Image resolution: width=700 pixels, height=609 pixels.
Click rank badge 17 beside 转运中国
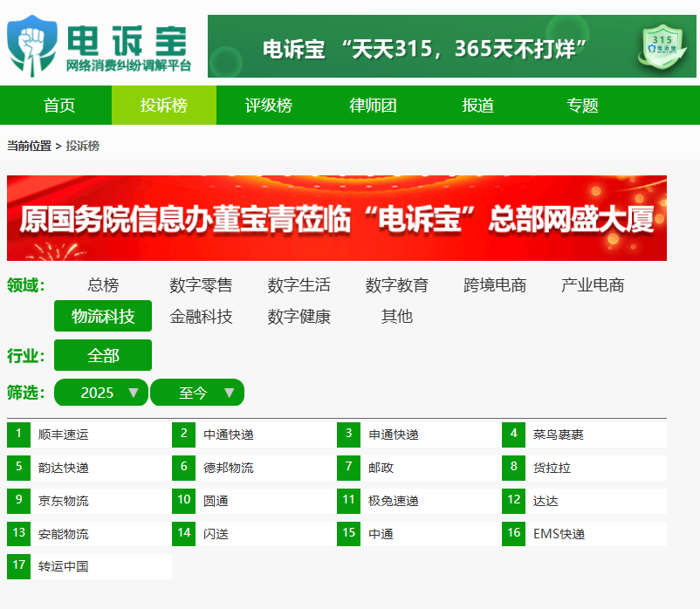click(x=18, y=566)
